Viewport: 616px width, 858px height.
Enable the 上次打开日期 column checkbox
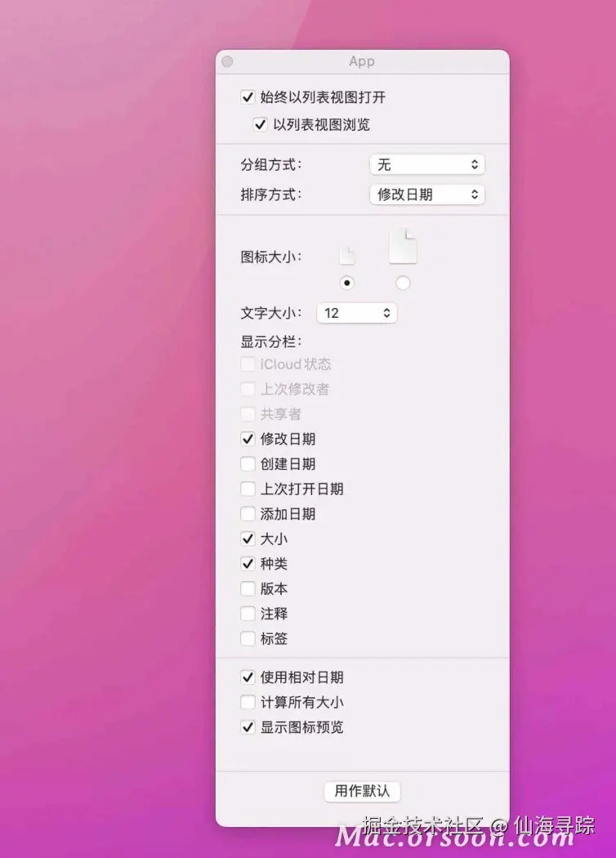(248, 489)
